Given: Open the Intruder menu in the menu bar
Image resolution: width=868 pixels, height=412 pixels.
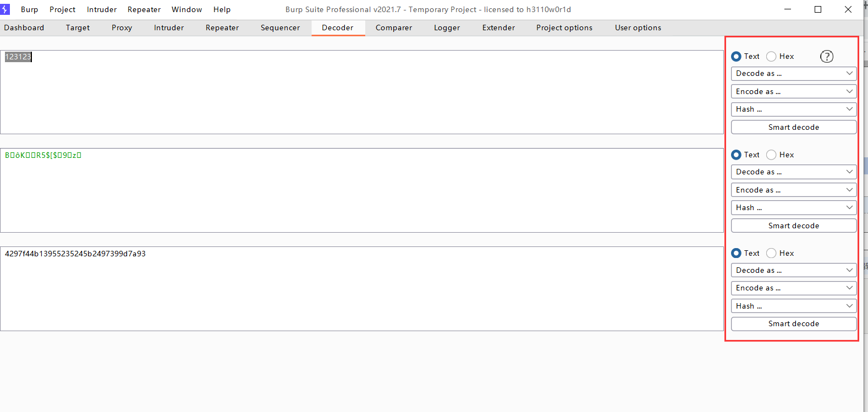Looking at the screenshot, I should click(102, 9).
